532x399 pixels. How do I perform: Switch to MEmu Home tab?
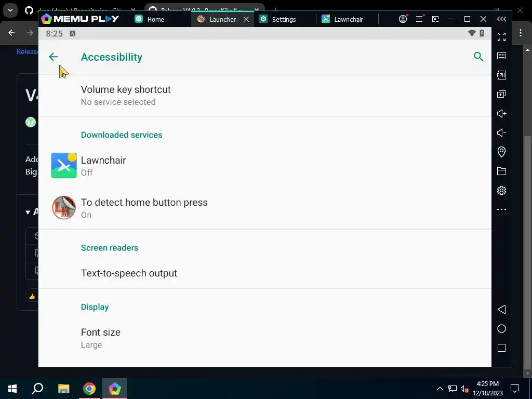149,19
